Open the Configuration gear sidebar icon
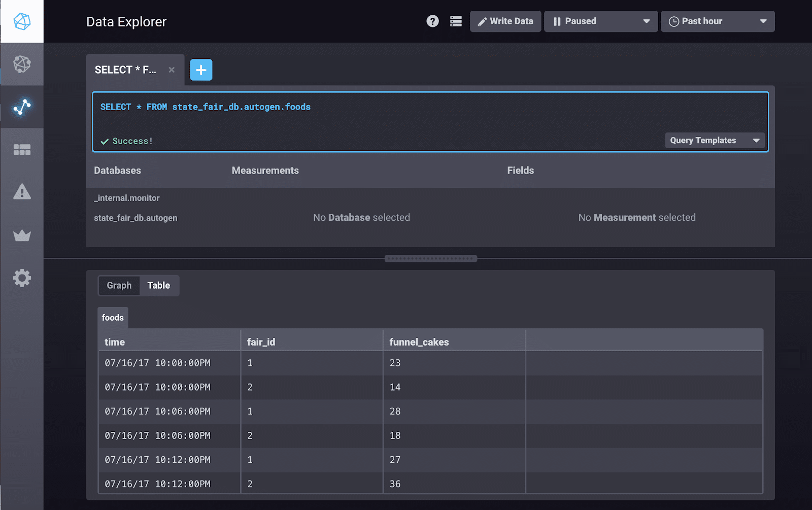The image size is (812, 510). 22,278
